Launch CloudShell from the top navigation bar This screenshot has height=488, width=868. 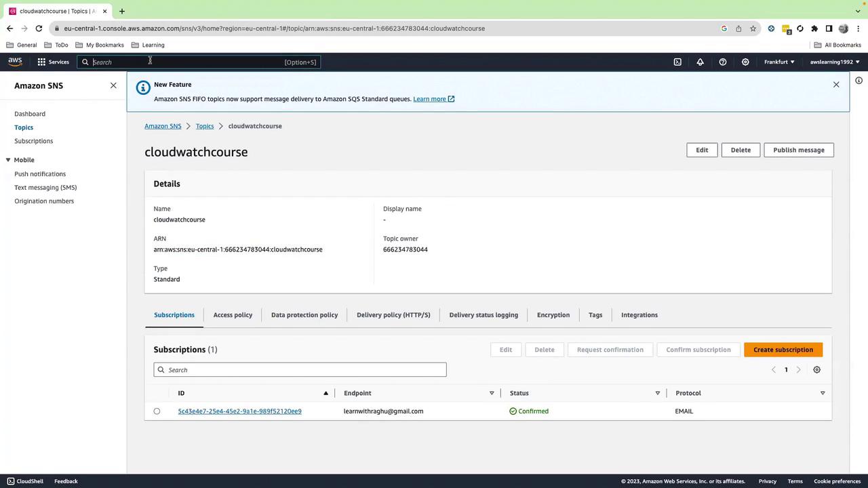click(677, 62)
